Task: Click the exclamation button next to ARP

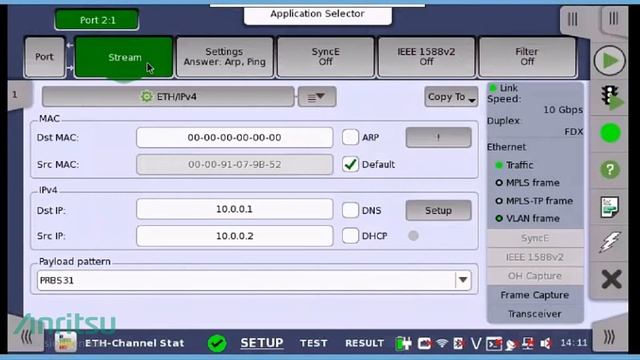Action: click(x=438, y=137)
